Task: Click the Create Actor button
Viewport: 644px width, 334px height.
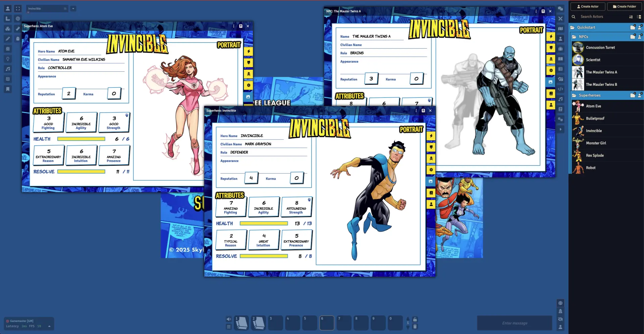Action: (588, 7)
